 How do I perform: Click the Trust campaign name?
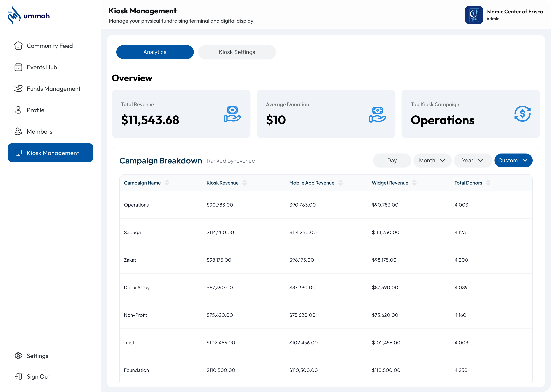coord(129,342)
